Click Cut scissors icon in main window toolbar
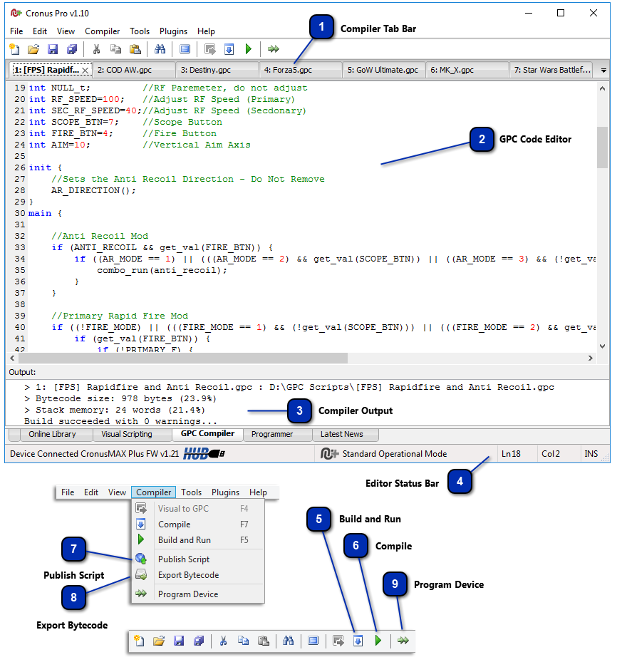Image resolution: width=617 pixels, height=672 pixels. 96,49
